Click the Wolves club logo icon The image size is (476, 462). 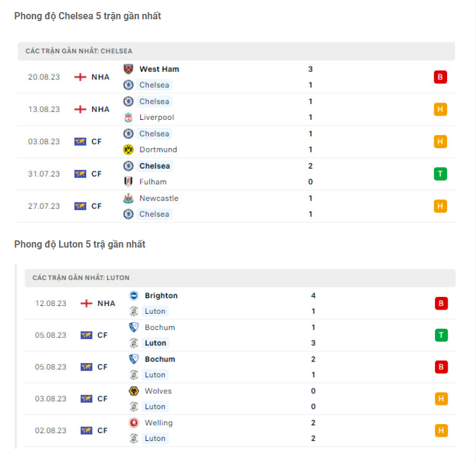tap(134, 391)
